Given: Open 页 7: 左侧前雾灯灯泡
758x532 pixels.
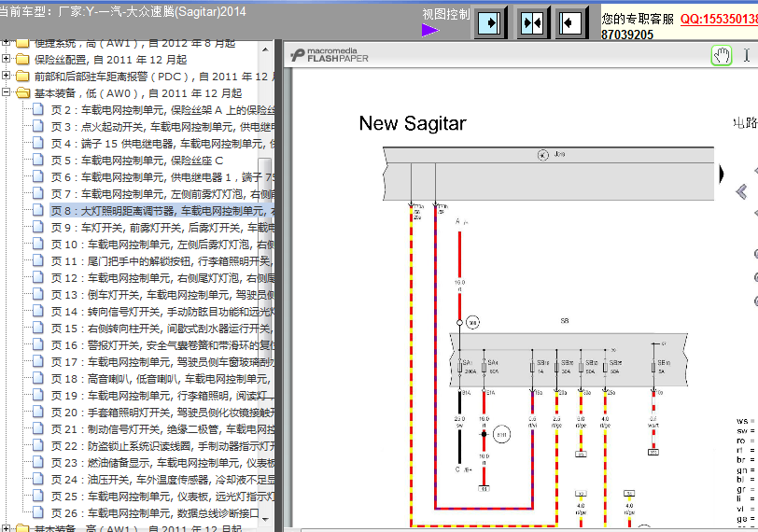Looking at the screenshot, I should (x=162, y=194).
